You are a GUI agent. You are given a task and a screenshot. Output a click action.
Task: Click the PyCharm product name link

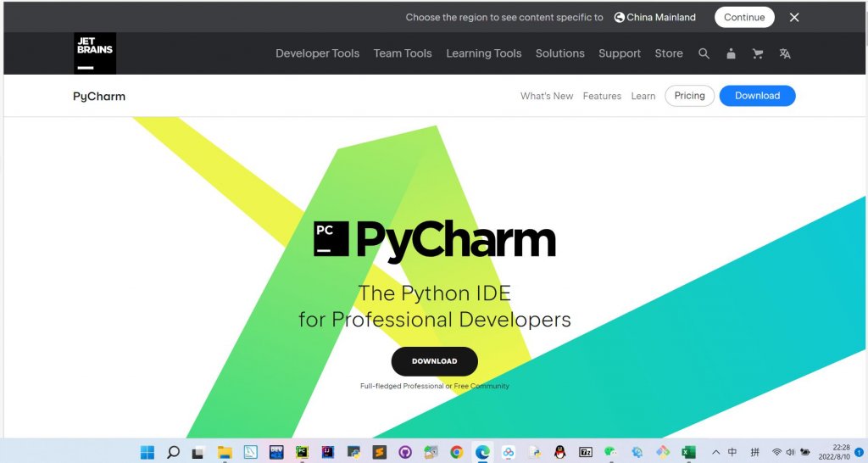point(99,97)
